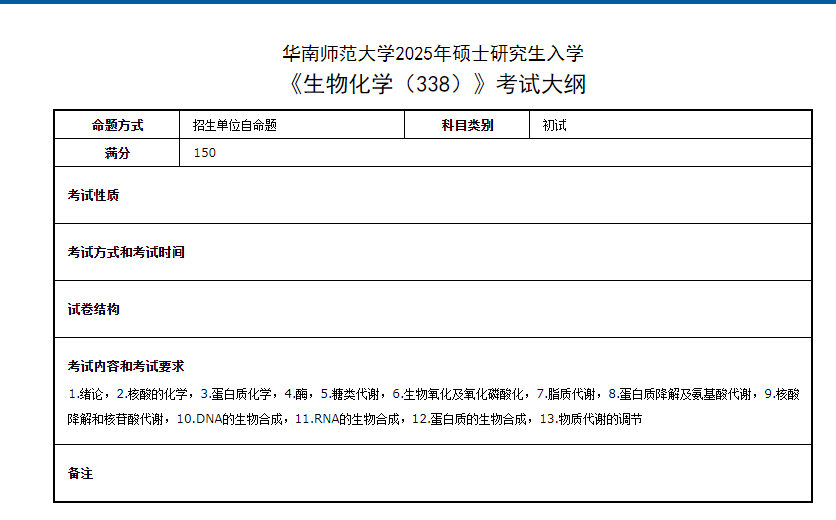Image resolution: width=836 pixels, height=520 pixels.
Task: Click the text 6.生物氧化及氧化磷酸化
Action: pyautogui.click(x=458, y=394)
